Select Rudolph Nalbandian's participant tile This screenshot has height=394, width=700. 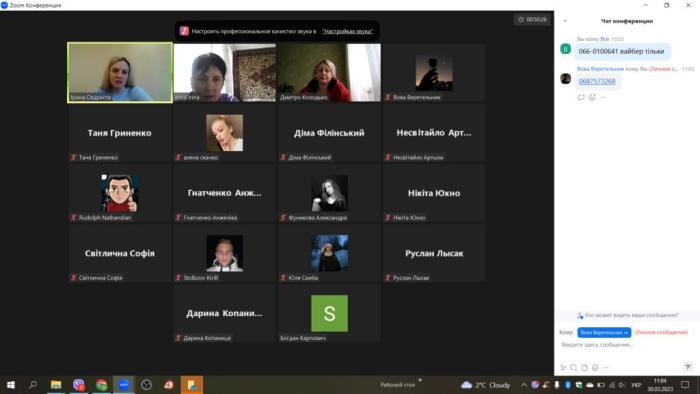click(120, 193)
